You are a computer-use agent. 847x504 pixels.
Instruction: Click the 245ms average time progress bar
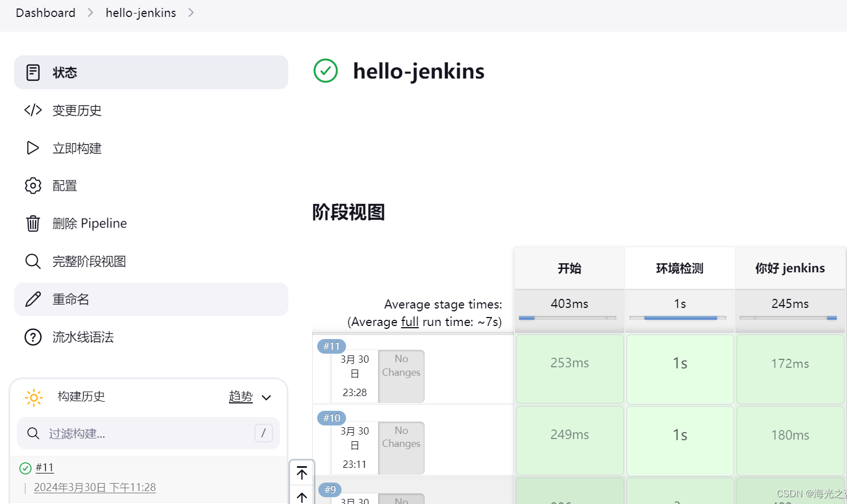click(x=788, y=318)
